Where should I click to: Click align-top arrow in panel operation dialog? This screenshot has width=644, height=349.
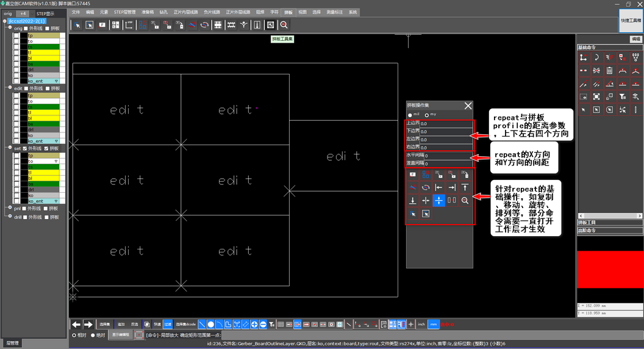[465, 187]
